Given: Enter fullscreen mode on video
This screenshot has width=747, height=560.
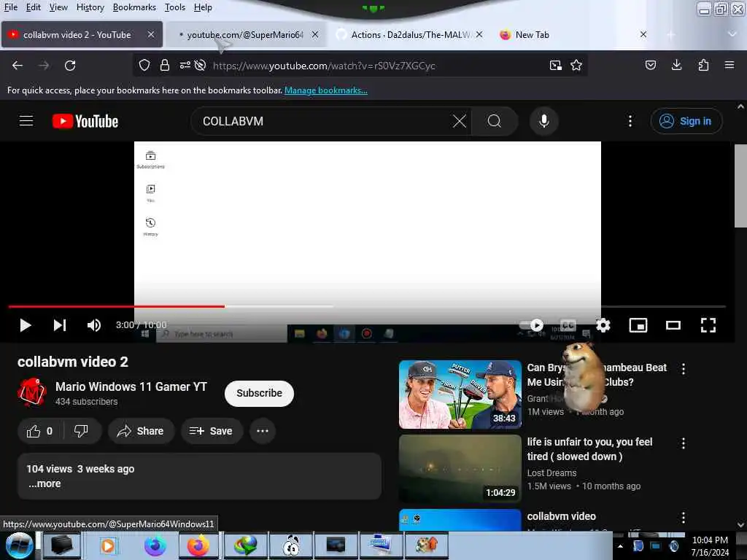Looking at the screenshot, I should coord(708,325).
